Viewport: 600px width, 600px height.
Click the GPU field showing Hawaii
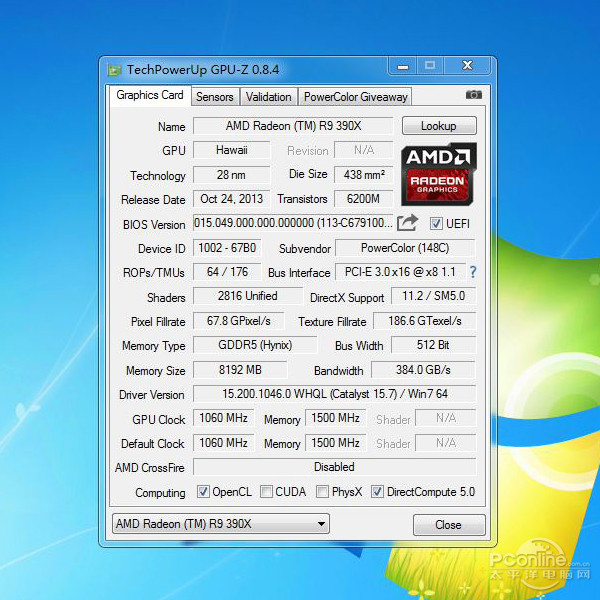(232, 150)
